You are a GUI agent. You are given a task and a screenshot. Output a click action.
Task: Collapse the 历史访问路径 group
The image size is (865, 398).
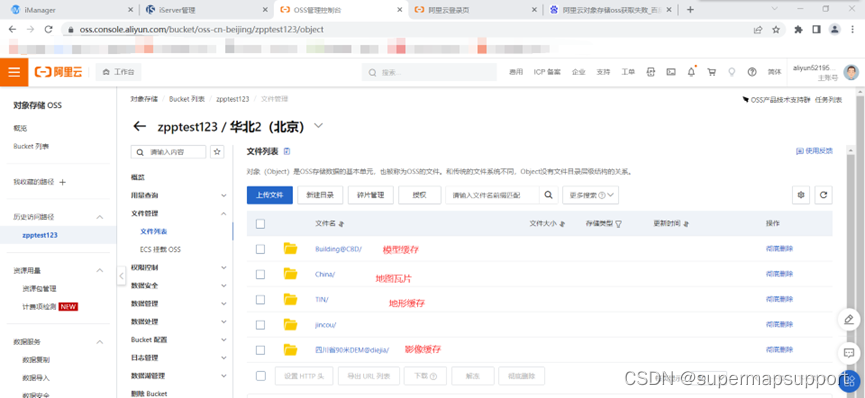coord(100,217)
